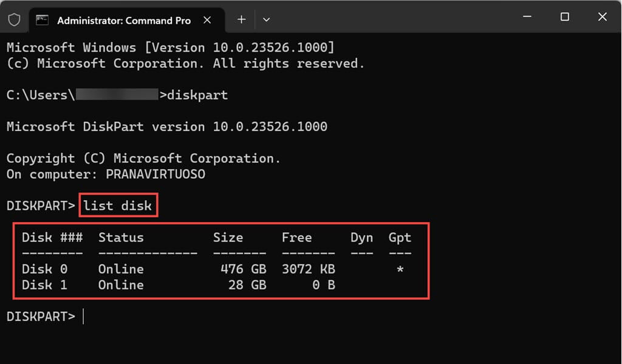Click the 'Copyright (C) Microsoft Corporation.' line
The image size is (622, 364).
[x=143, y=158]
